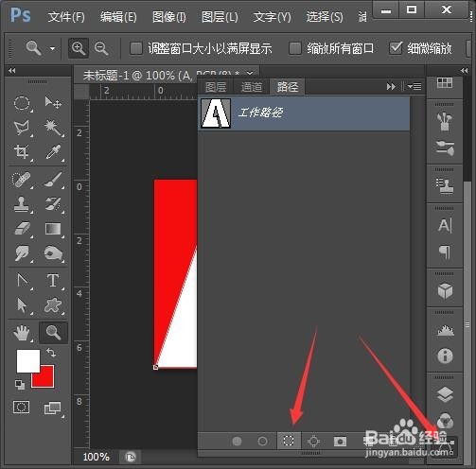Image resolution: width=476 pixels, height=469 pixels.
Task: Open the status bar info icon
Action: [x=130, y=457]
